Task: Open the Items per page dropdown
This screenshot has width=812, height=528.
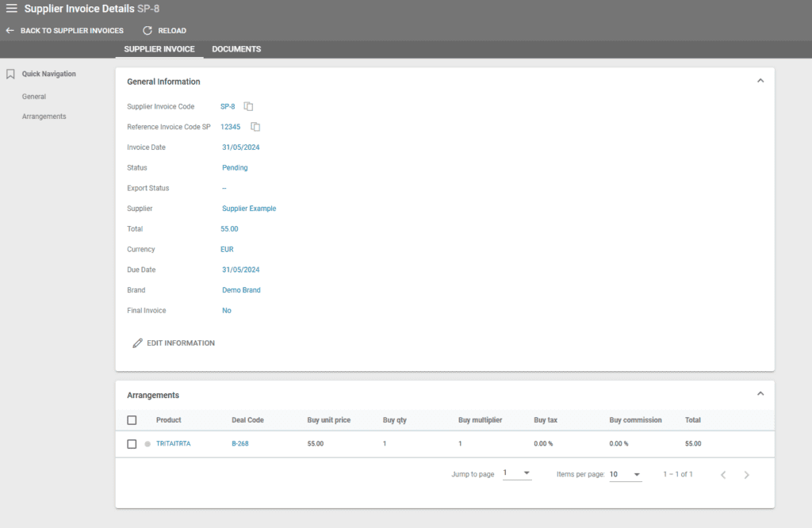Action: tap(625, 474)
